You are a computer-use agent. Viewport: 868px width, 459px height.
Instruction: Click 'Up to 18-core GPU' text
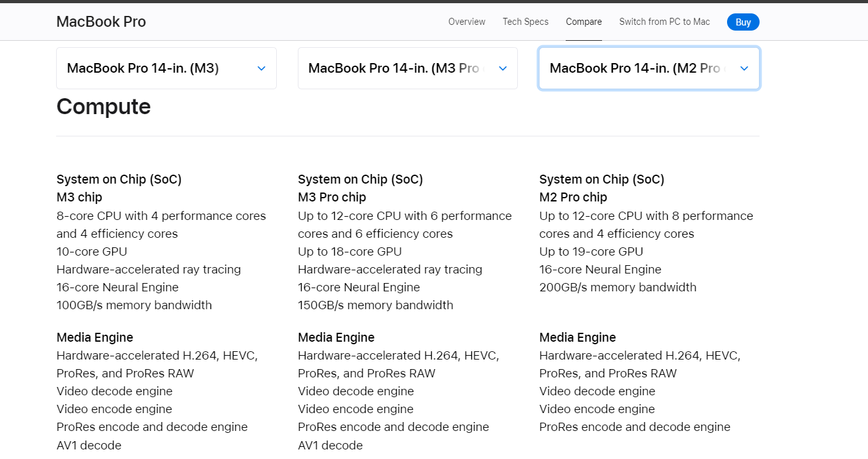click(x=349, y=251)
